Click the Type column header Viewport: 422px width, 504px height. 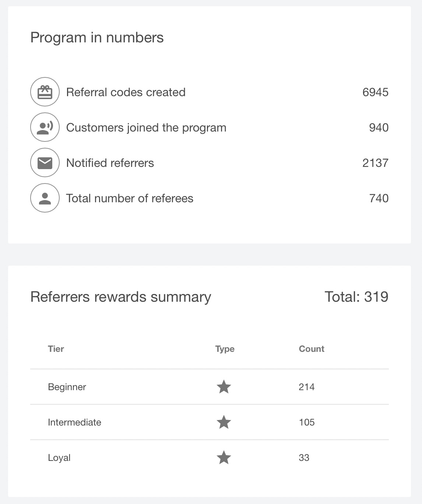pos(224,349)
